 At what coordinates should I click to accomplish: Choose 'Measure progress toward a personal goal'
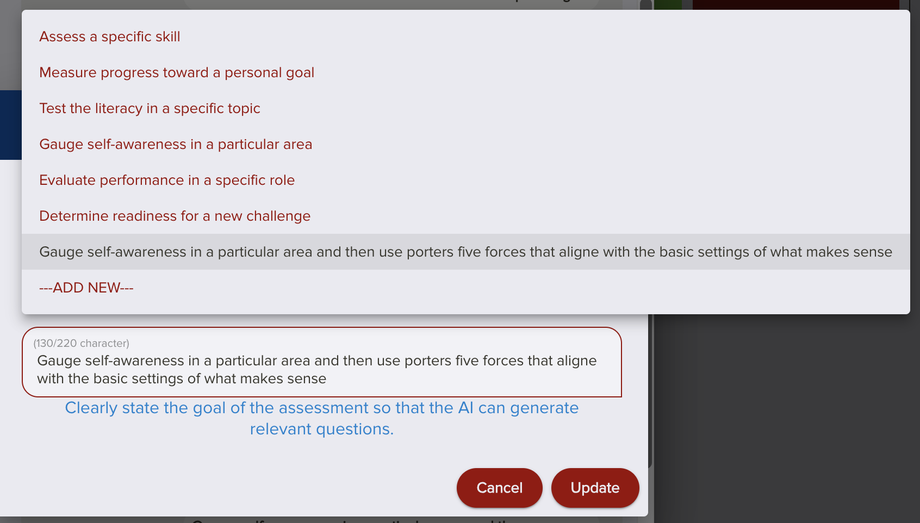point(177,73)
